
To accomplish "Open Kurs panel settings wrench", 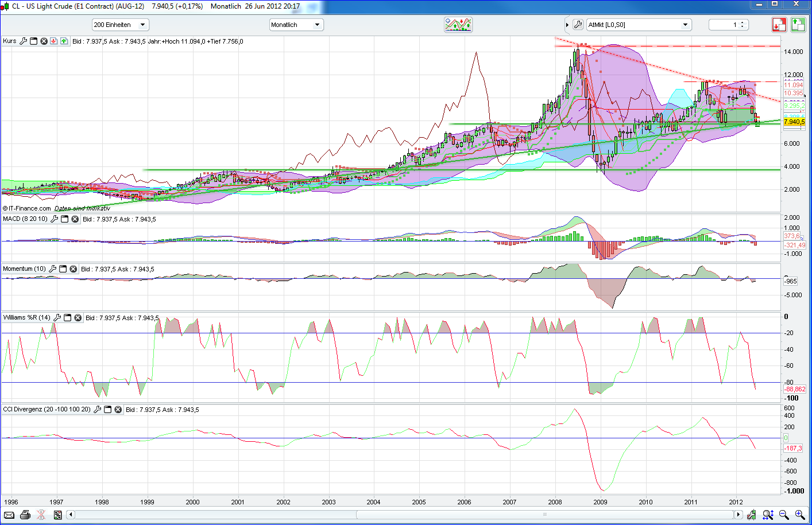I will pos(24,41).
